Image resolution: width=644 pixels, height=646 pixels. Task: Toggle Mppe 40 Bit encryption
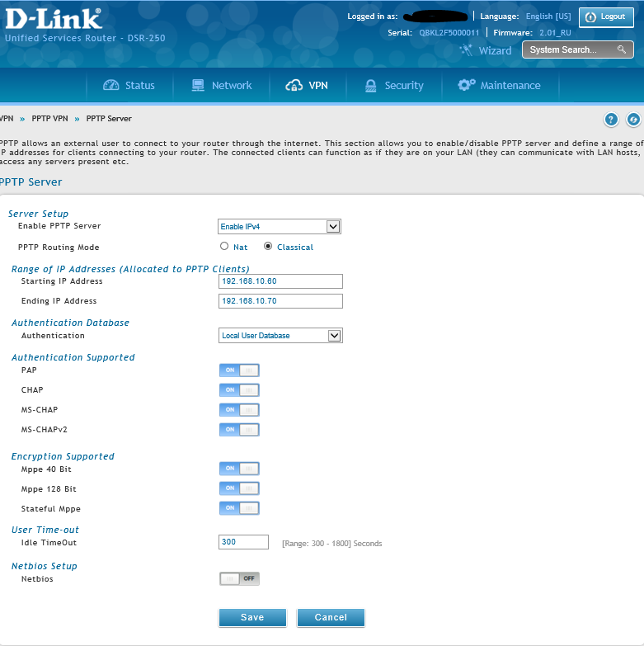pos(239,469)
